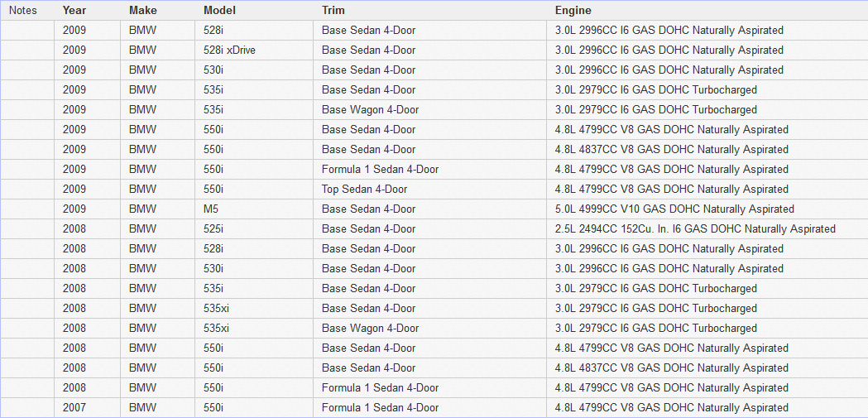
Task: Click the Make cell in the M5 row
Action: point(142,209)
